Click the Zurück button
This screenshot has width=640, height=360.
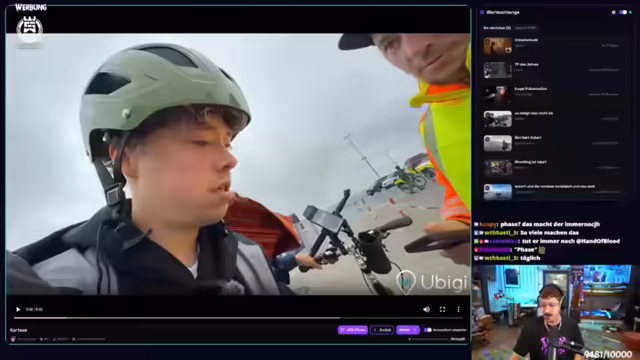tap(382, 330)
